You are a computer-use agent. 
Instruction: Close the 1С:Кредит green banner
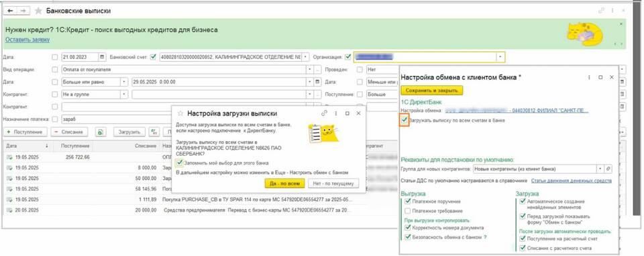tap(621, 24)
